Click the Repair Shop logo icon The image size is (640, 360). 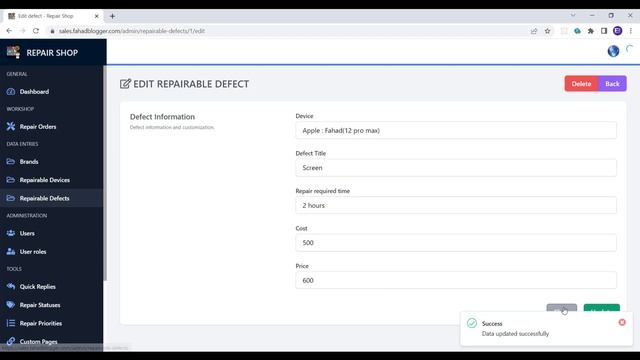pos(13,52)
